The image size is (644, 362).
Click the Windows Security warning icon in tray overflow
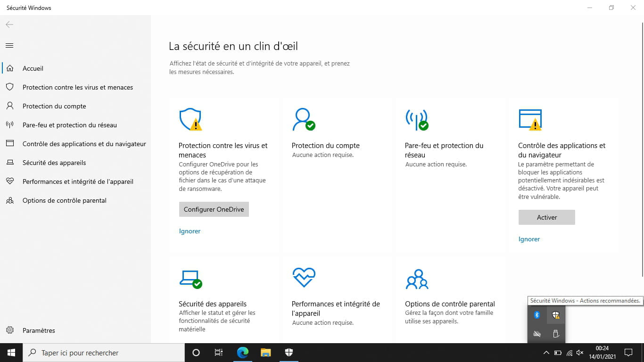555,315
